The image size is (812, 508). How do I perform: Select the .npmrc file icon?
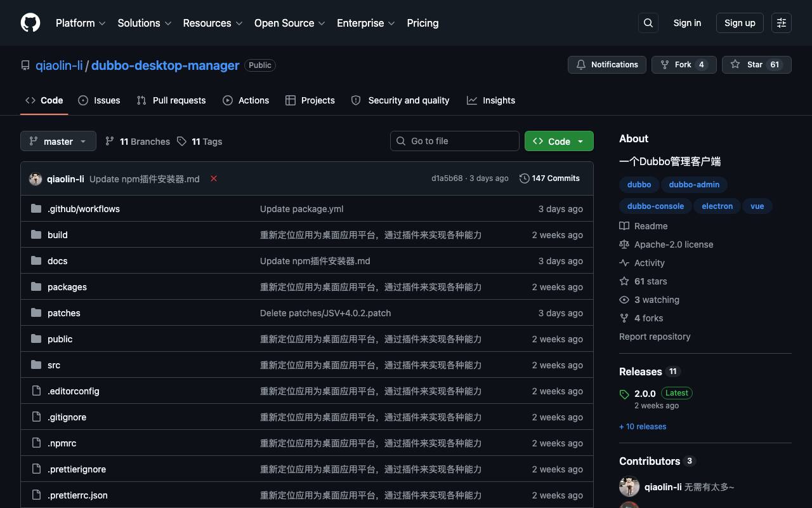point(36,443)
